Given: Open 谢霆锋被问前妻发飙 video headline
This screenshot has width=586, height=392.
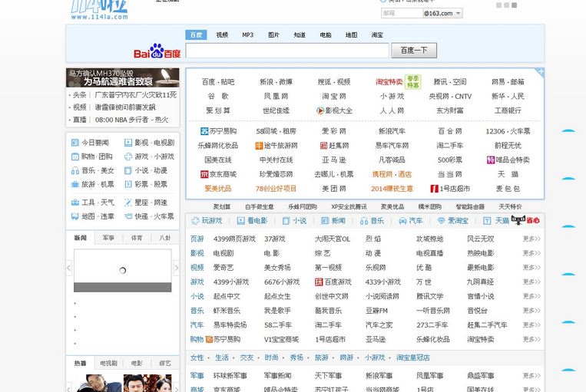Looking at the screenshot, I should tap(125, 107).
